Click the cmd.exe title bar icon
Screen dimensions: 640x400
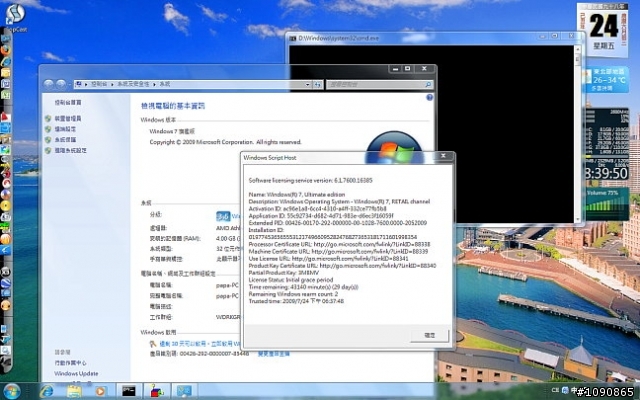293,38
